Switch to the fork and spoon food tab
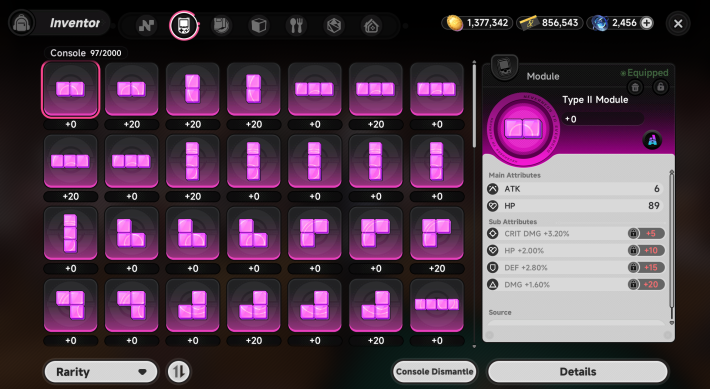Screen dimensions: 710x389 tap(296, 25)
